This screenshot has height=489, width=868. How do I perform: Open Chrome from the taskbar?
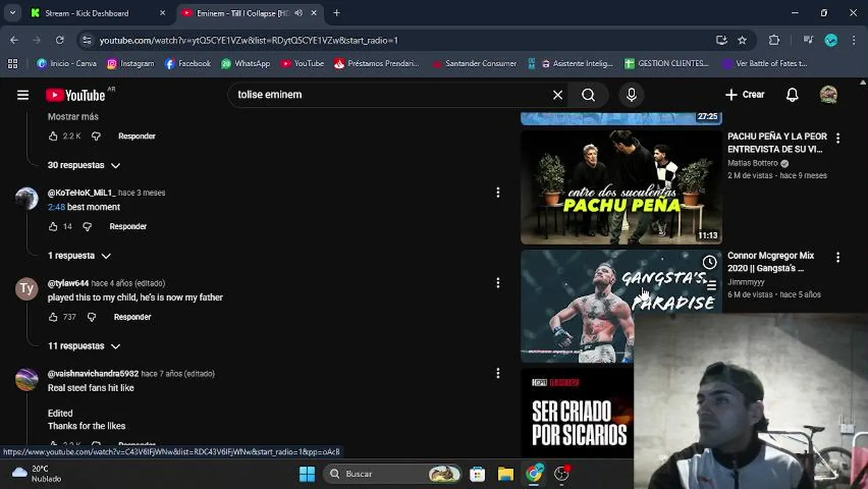[x=535, y=473]
